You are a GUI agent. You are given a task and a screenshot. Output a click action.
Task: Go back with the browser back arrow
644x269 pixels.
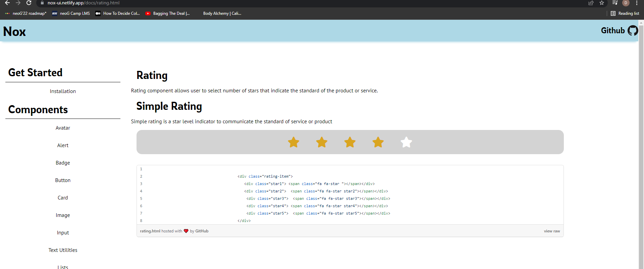point(7,3)
